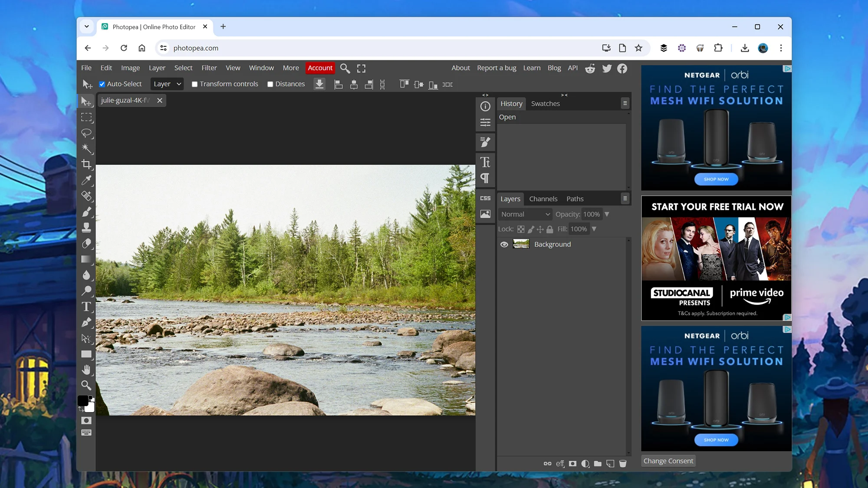Select the Hand tool
Viewport: 868px width, 488px height.
[x=87, y=369]
